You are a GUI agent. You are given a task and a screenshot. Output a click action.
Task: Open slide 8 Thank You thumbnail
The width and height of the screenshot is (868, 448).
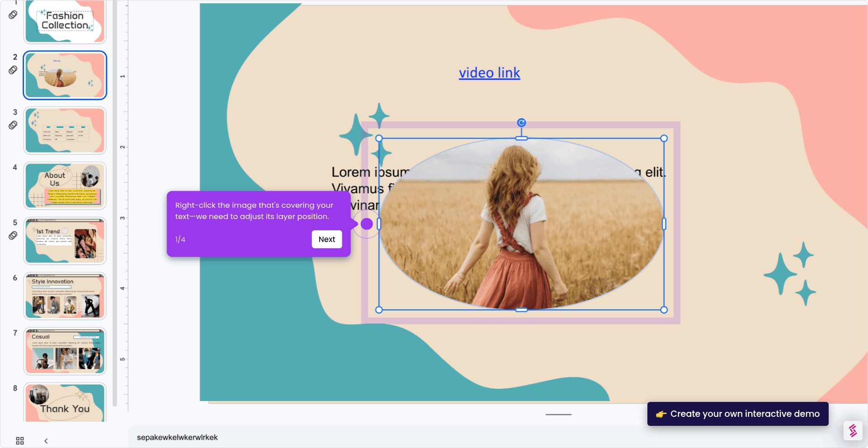point(65,402)
